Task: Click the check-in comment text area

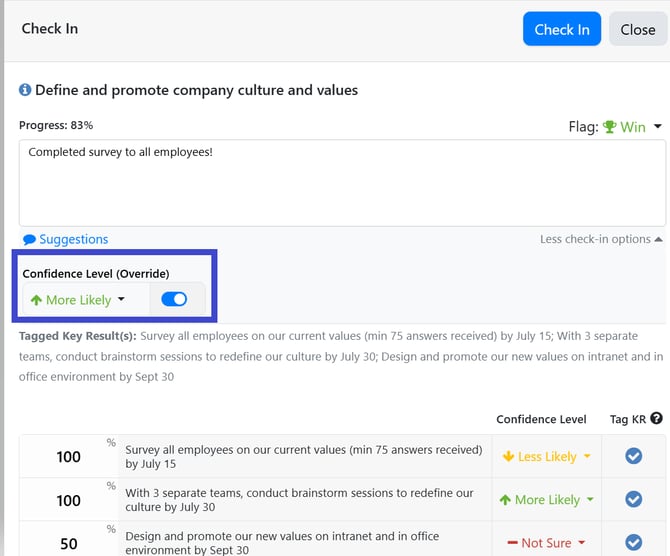Action: point(342,182)
